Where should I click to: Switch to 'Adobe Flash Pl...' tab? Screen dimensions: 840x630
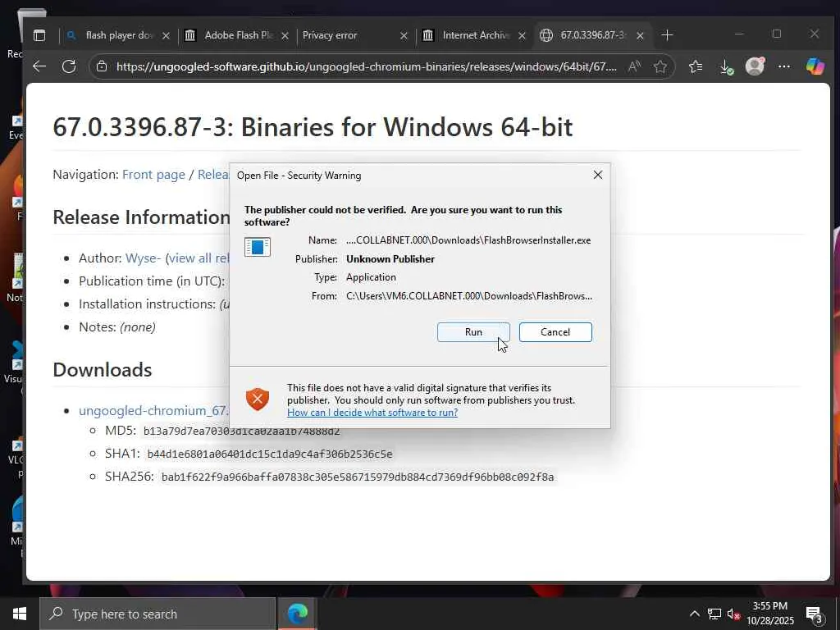click(238, 35)
